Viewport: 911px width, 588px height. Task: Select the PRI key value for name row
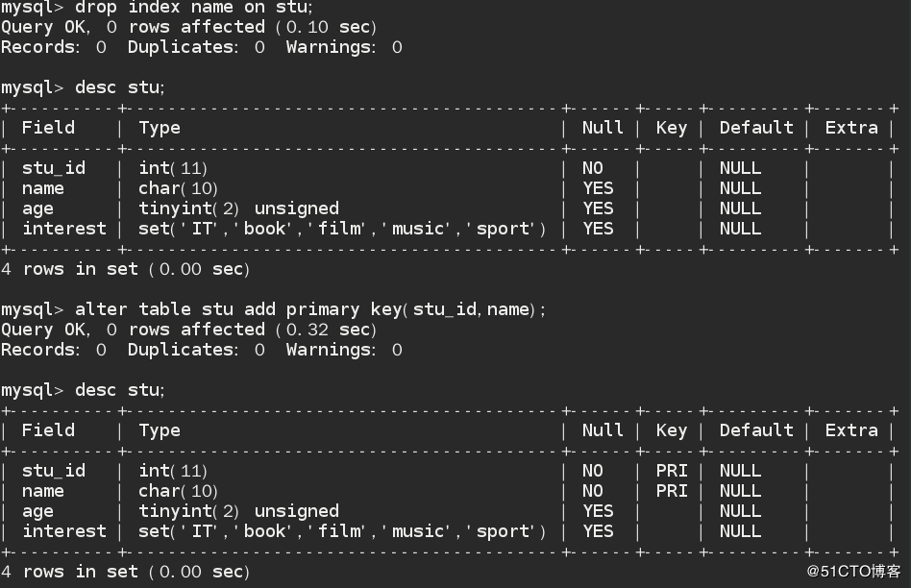point(672,491)
